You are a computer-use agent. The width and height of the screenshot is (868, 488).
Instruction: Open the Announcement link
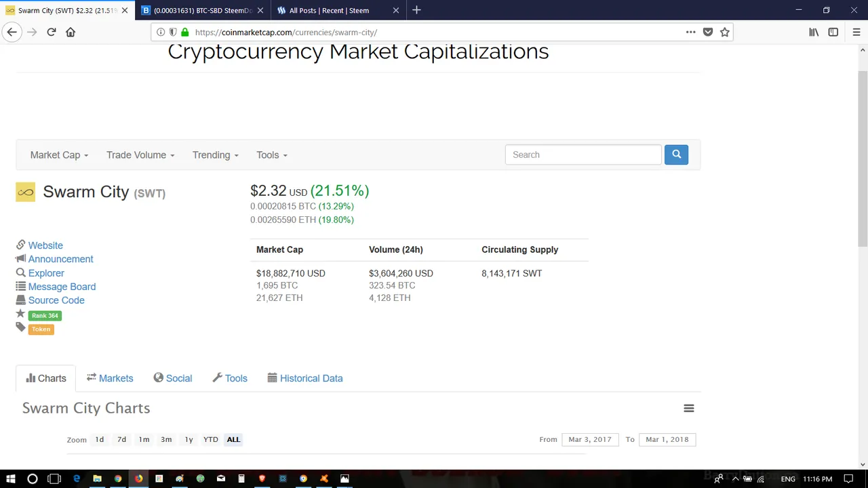click(60, 259)
